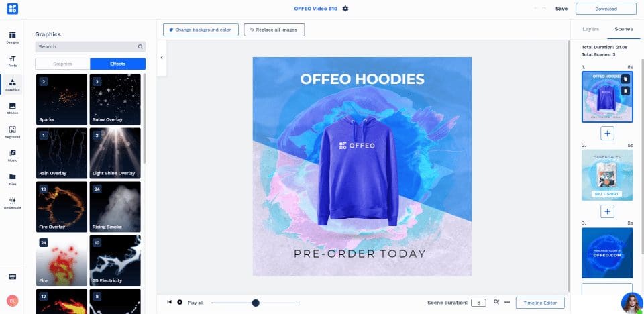Duplicate scene 1 with the copy icon
Screen dimensions: 644x314
tap(625, 79)
